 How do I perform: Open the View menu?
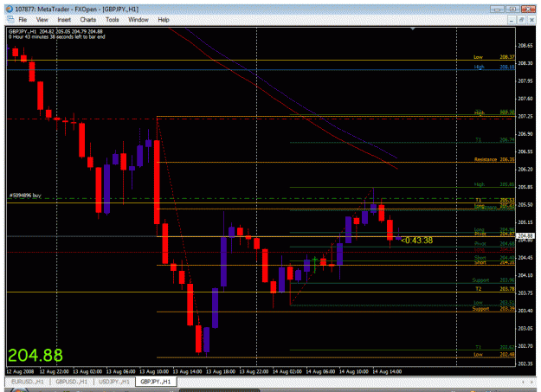tap(42, 20)
